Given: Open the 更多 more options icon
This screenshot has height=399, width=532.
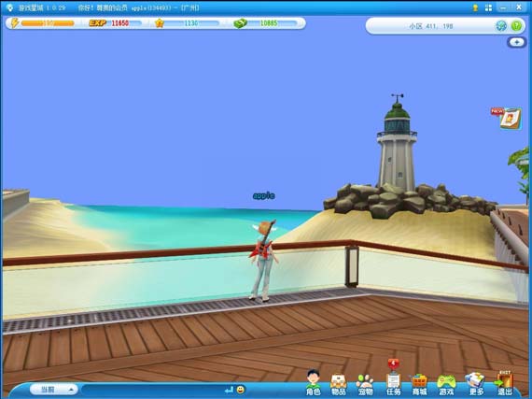Looking at the screenshot, I should coord(475,384).
